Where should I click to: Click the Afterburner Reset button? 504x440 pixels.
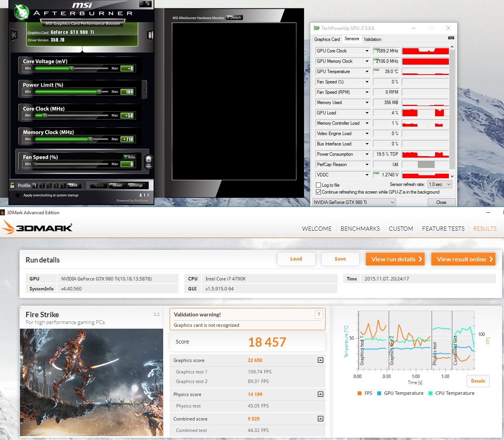pyautogui.click(x=117, y=186)
